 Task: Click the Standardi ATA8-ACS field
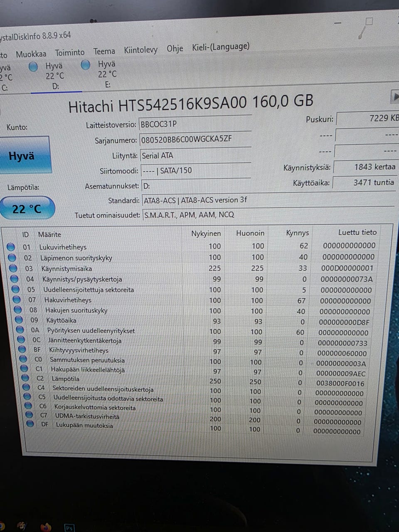pyautogui.click(x=268, y=200)
